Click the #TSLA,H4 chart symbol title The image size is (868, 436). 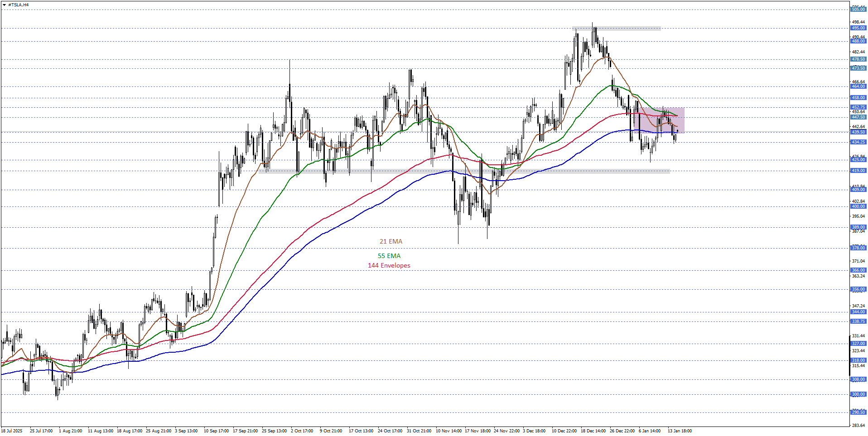pos(19,5)
